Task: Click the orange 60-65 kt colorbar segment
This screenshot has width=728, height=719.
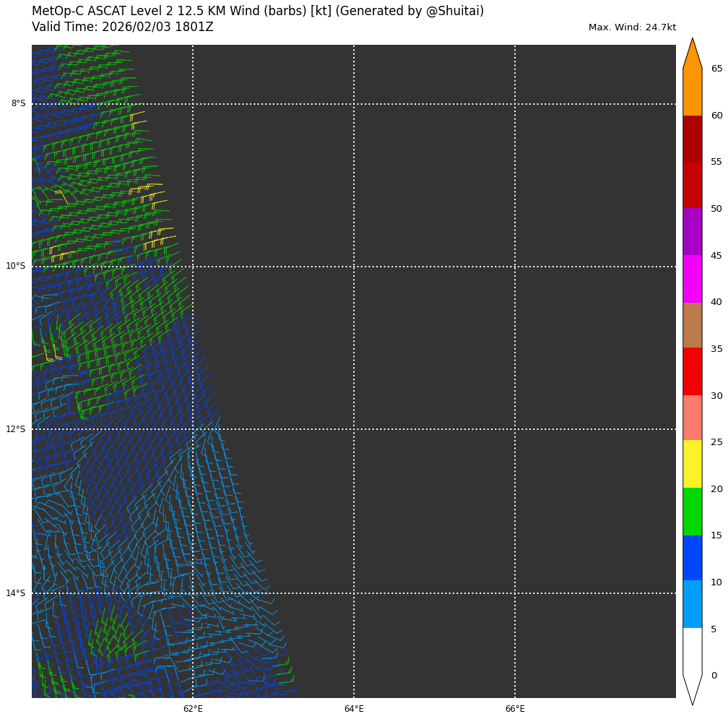Action: (692, 92)
